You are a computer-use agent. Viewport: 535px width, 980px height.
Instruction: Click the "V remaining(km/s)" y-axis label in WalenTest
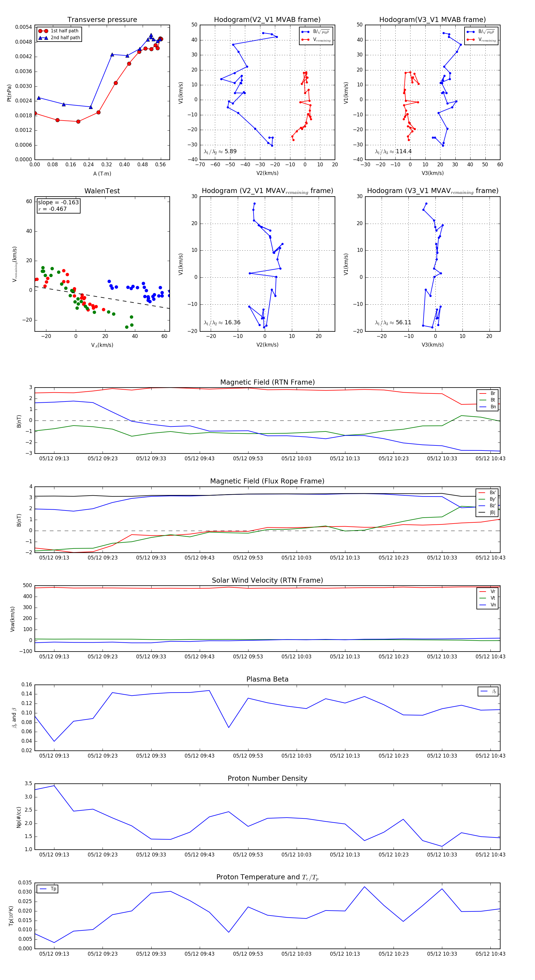[15, 264]
